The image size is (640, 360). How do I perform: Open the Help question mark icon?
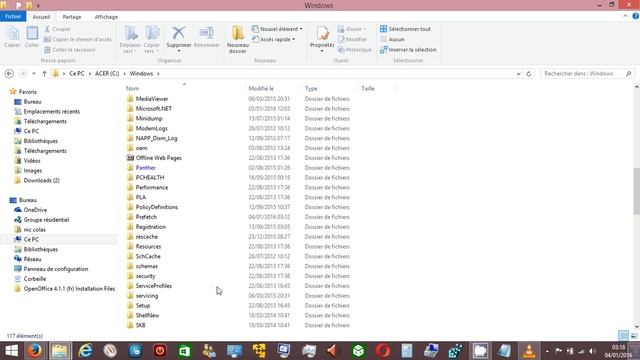click(x=636, y=16)
